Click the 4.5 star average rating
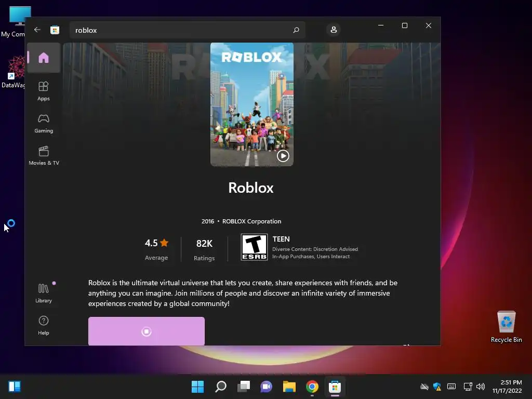 pyautogui.click(x=156, y=249)
